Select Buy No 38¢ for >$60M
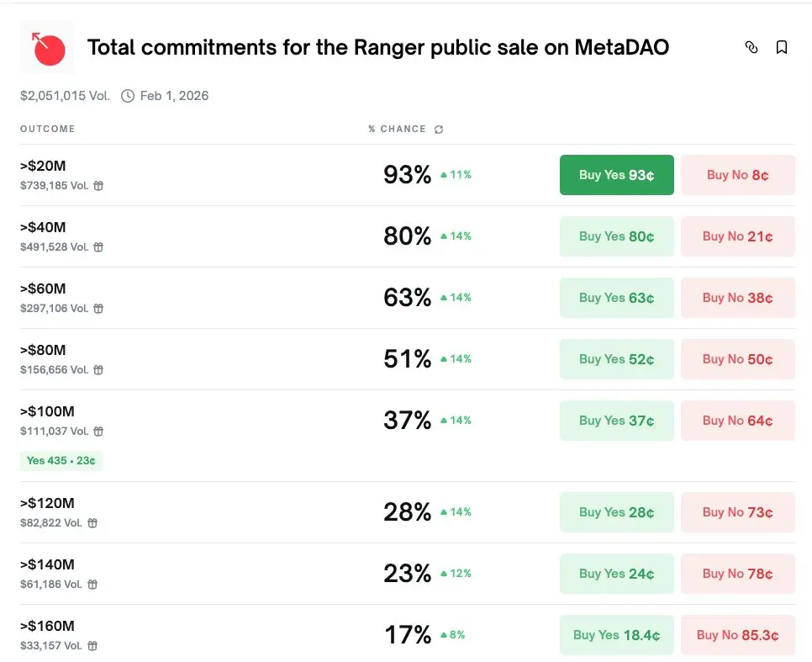This screenshot has height=662, width=812. (737, 298)
